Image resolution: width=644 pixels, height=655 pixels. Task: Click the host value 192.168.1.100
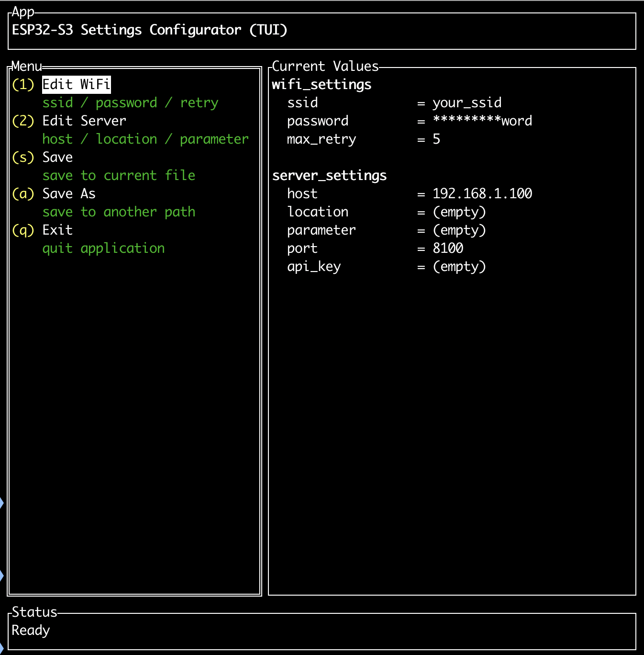(482, 193)
